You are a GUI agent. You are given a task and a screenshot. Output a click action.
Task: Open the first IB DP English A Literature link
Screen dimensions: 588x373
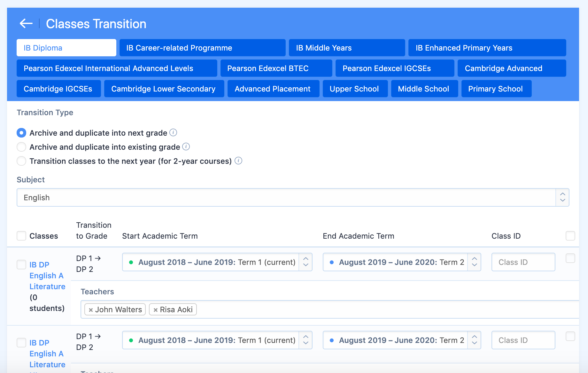point(47,275)
